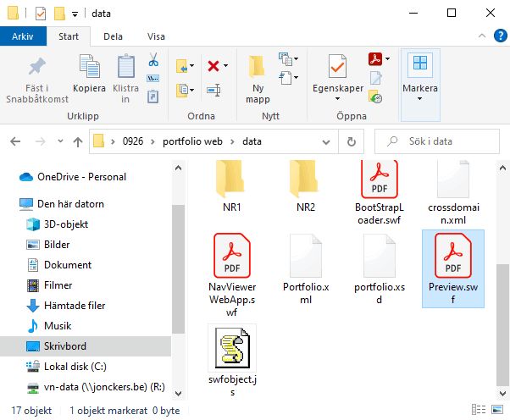
Task: Click portfolio web in the breadcrumb
Action: [x=192, y=141]
